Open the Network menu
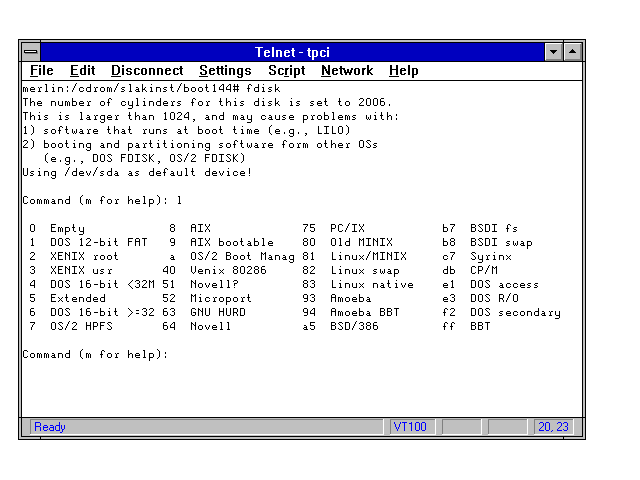Viewport: 640px width, 480px height. (346, 71)
